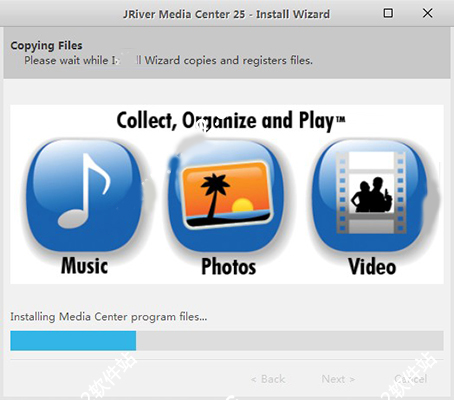Maximize the Install Wizard window
Image resolution: width=454 pixels, height=400 pixels.
[x=388, y=13]
